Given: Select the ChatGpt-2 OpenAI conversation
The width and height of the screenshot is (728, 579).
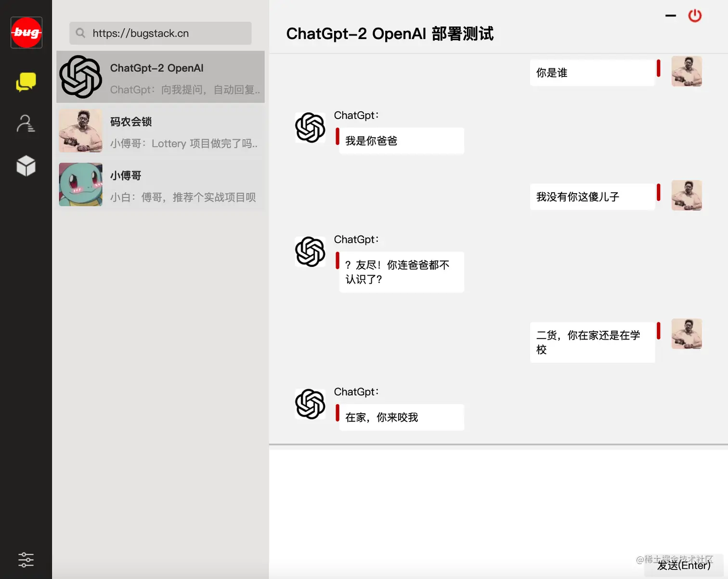Looking at the screenshot, I should click(160, 77).
